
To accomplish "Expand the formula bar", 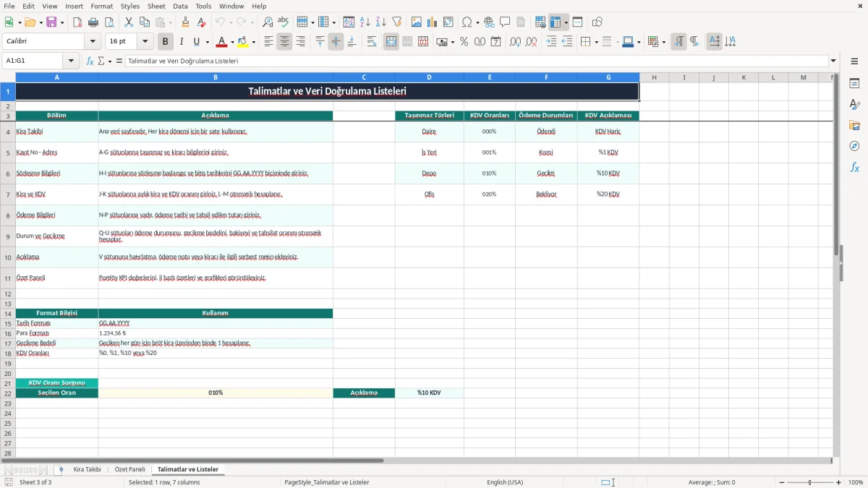I will (833, 61).
